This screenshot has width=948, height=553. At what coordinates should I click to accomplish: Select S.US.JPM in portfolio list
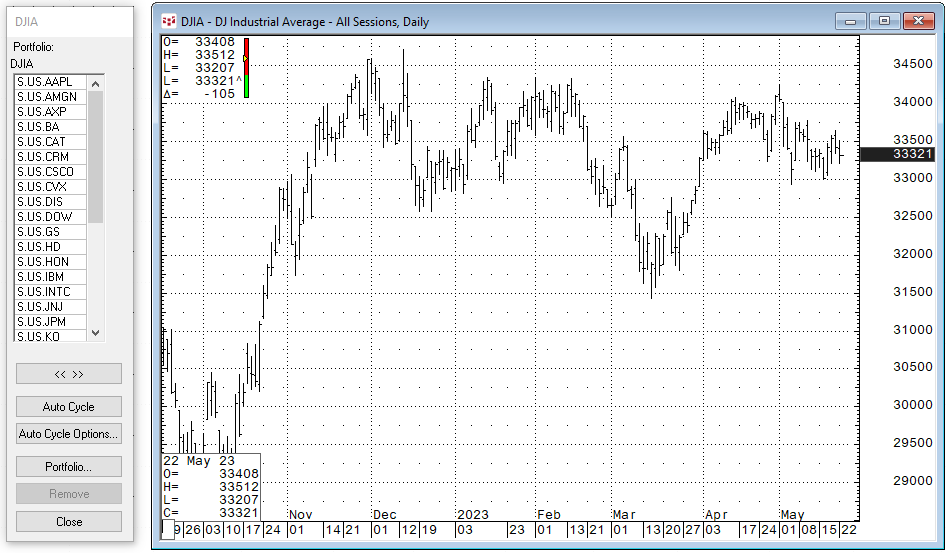point(51,322)
